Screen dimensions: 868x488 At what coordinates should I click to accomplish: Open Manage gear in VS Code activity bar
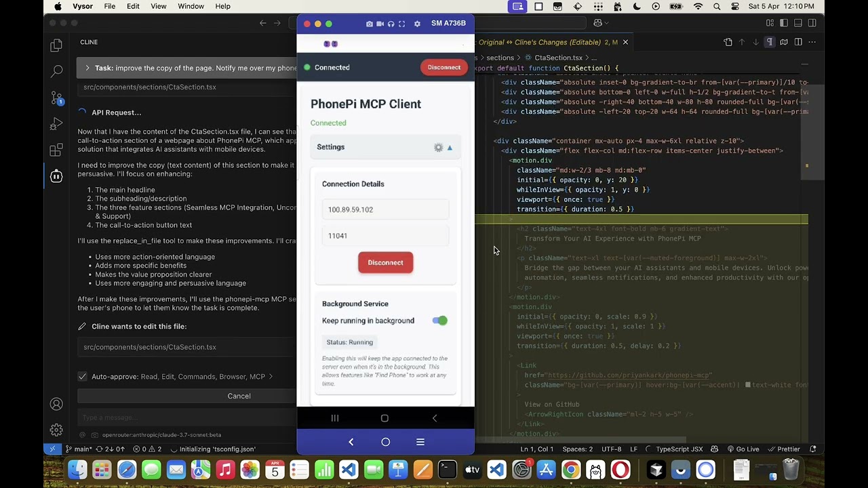[x=56, y=430]
